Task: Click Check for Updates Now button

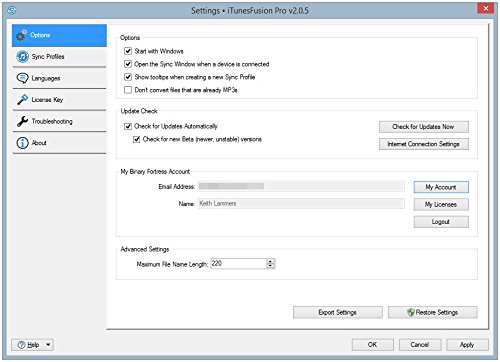Action: [424, 127]
